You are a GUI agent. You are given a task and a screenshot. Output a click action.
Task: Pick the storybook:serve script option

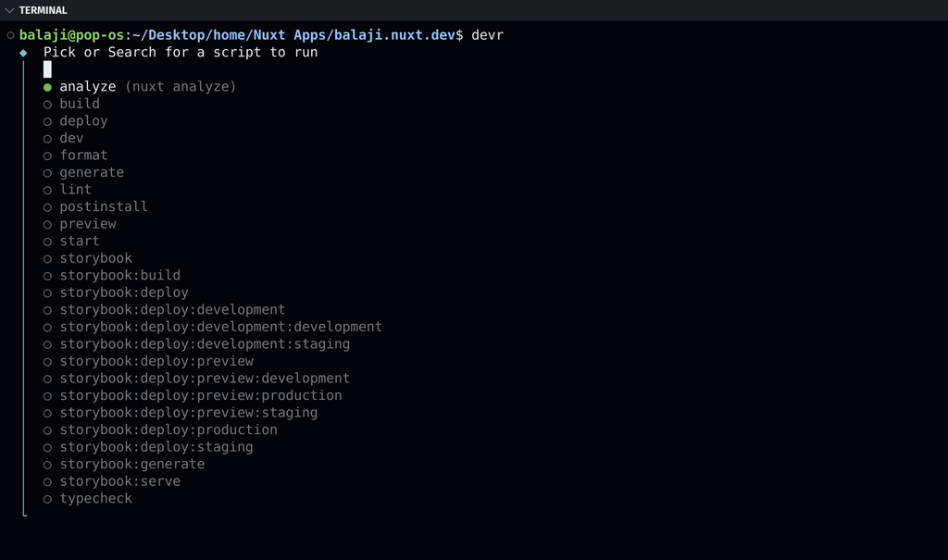tap(119, 481)
